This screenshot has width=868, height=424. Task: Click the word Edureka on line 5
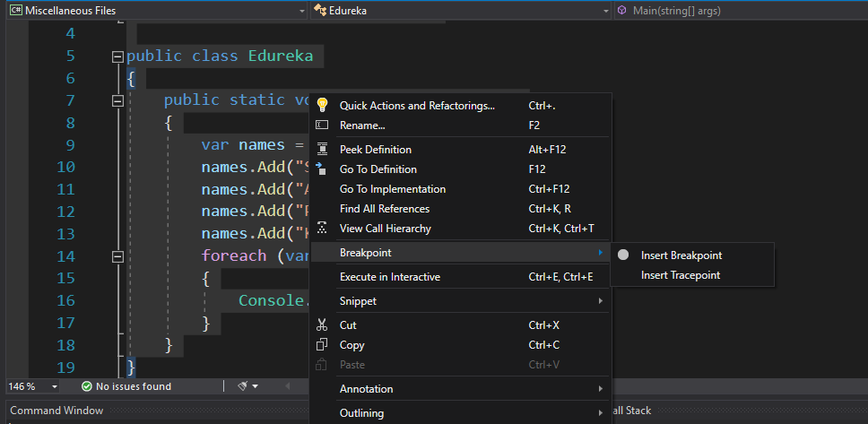[281, 56]
